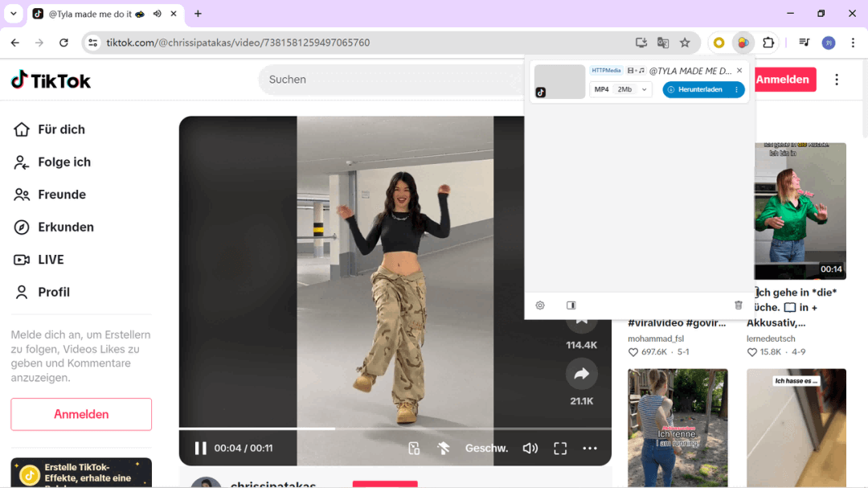Bookmark this page with star icon
This screenshot has width=868, height=488.
point(685,43)
